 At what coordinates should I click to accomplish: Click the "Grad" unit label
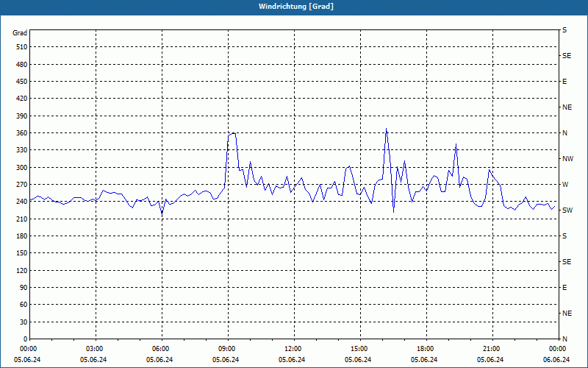[20, 33]
